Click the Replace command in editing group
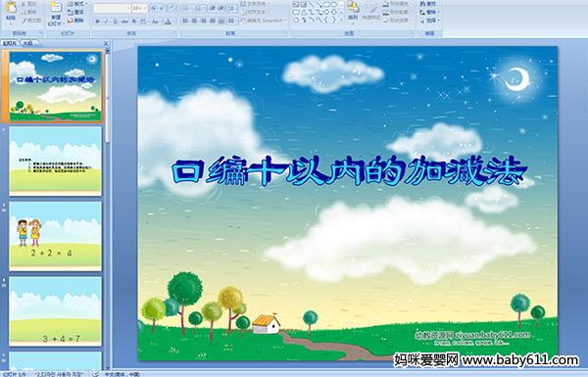 point(429,12)
